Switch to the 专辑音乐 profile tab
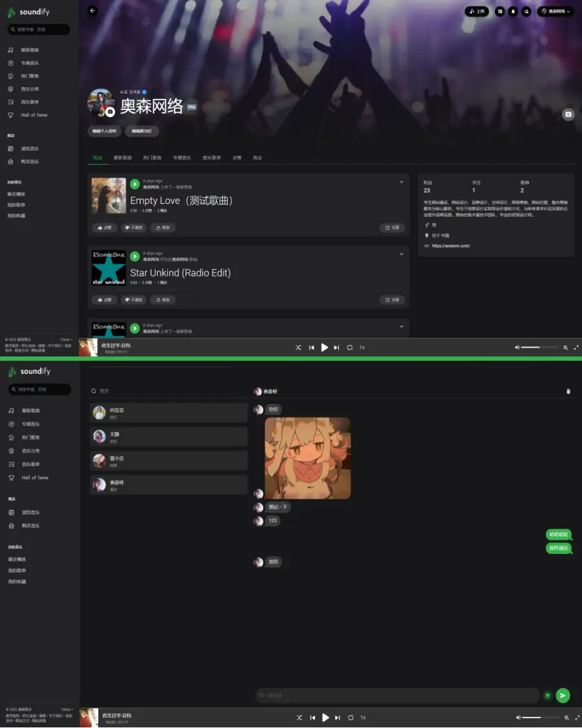Viewport: 582px width, 728px height. point(182,158)
